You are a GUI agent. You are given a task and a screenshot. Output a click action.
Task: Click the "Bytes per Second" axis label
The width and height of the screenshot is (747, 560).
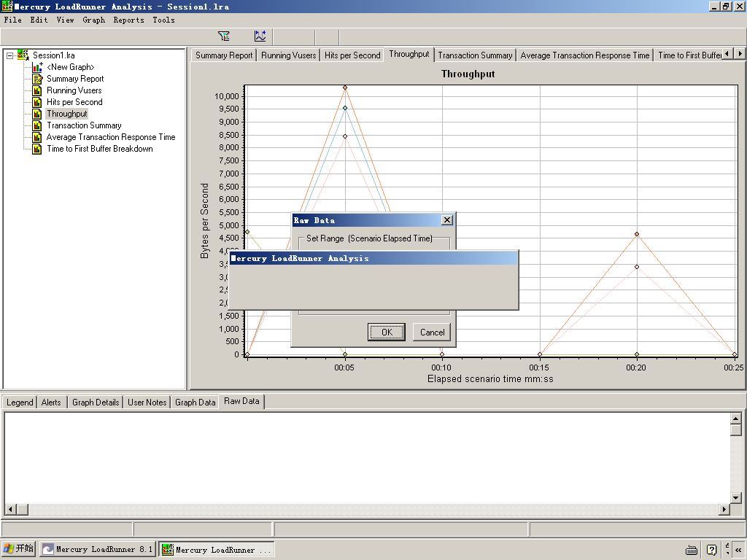(204, 220)
